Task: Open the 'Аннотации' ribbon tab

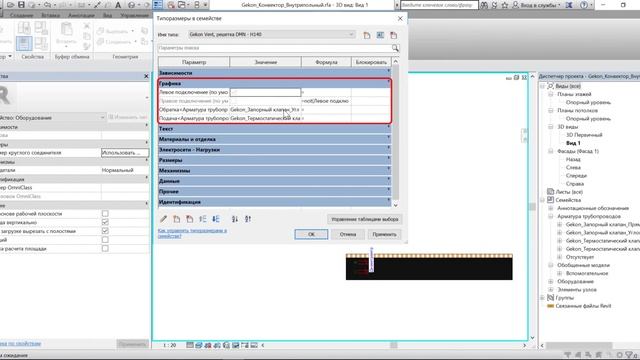Action: pyautogui.click(x=81, y=15)
